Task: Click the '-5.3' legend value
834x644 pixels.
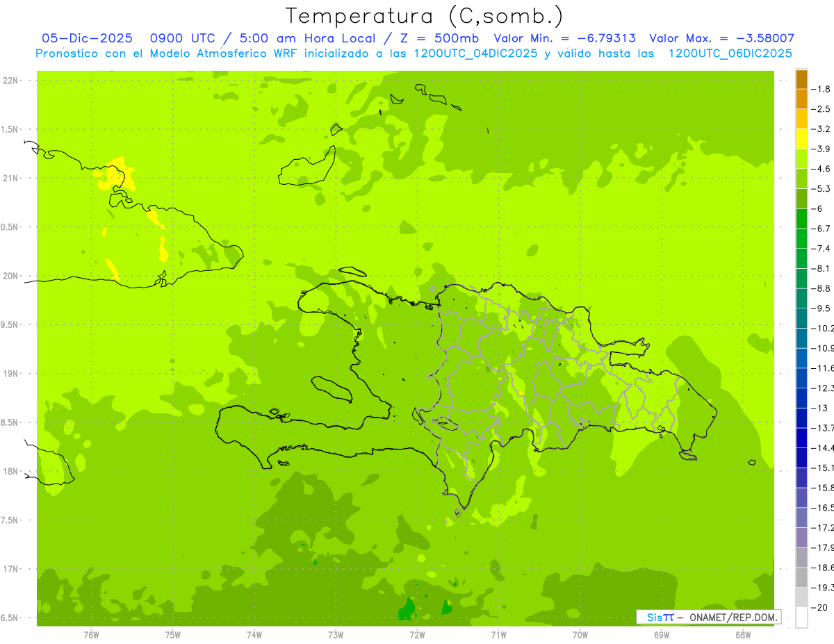Action: tap(821, 189)
